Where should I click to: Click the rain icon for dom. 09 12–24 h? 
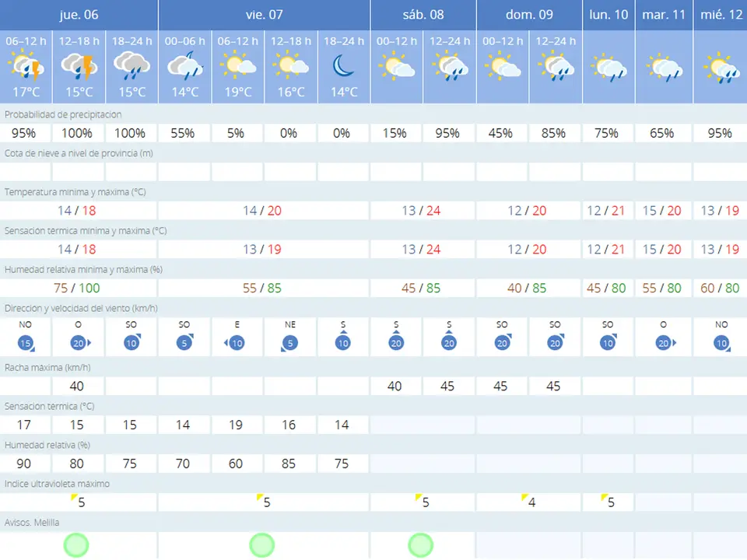tap(556, 67)
